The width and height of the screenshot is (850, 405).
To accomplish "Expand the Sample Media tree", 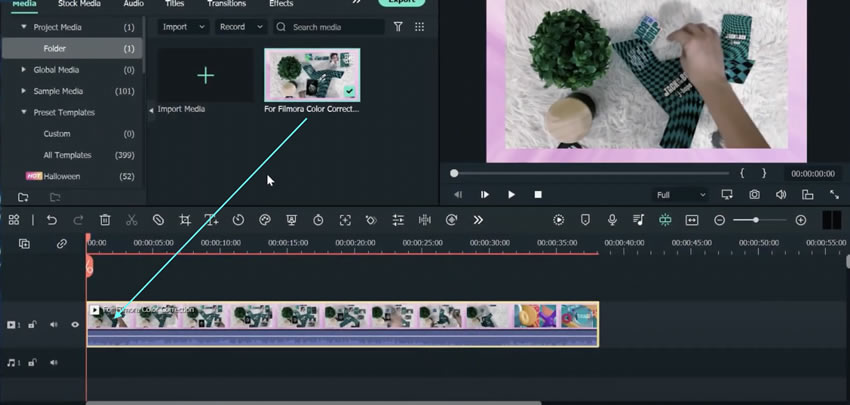I will (x=23, y=91).
